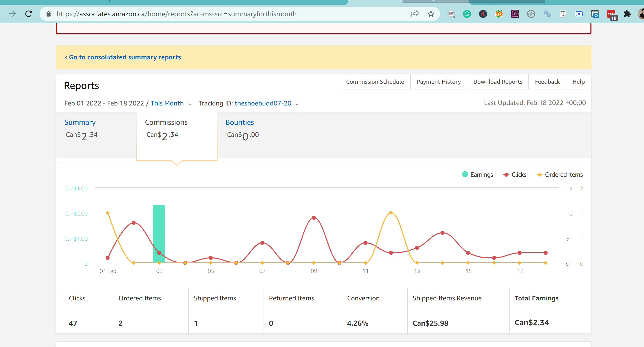Viewport: 644px width, 347px height.
Task: Click the green earnings bar on Feb 03
Action: pos(159,234)
